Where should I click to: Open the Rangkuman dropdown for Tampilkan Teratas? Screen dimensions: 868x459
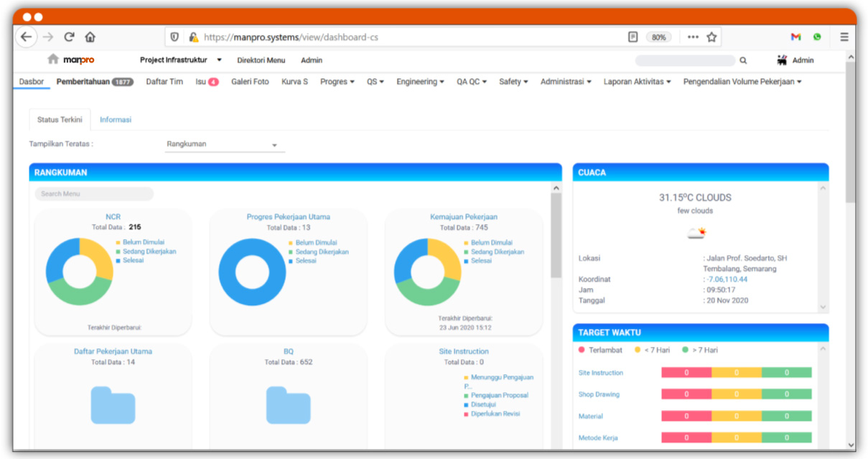coord(225,144)
